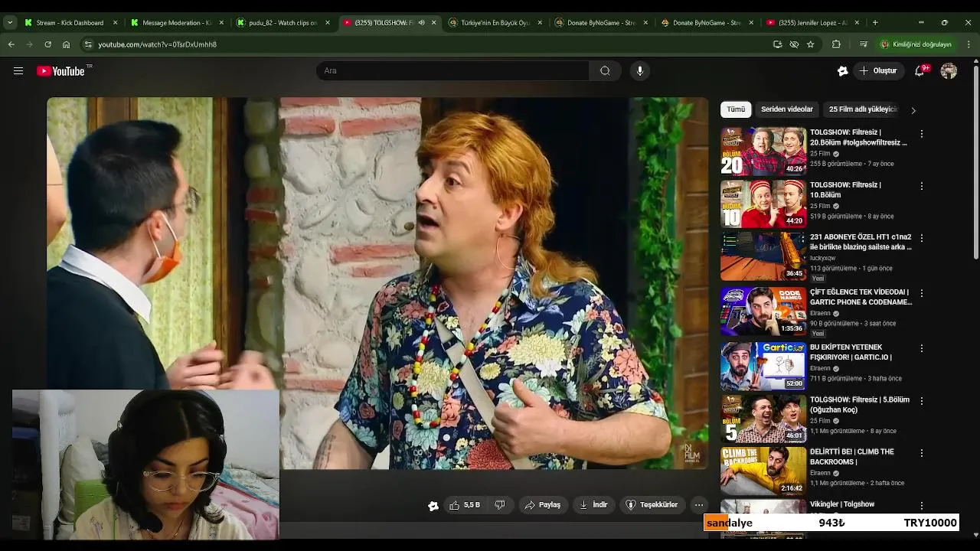Click in the Ara search field
Viewport: 980px width, 551px height.
pos(452,71)
